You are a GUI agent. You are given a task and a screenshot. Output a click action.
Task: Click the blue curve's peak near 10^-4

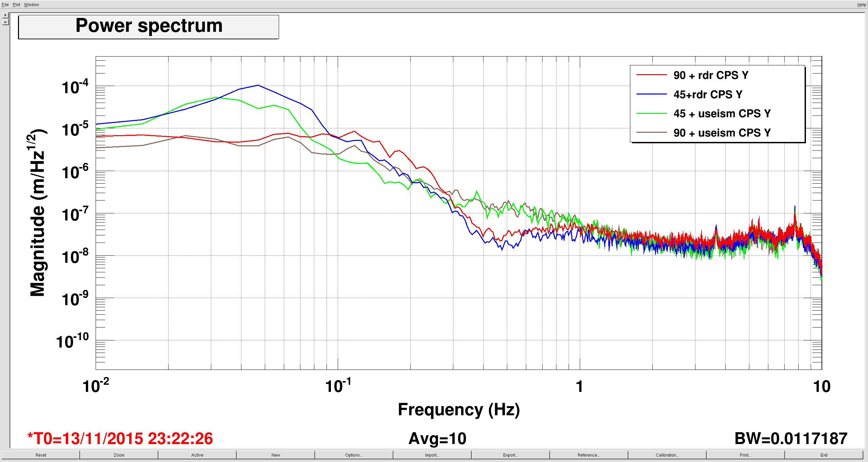(x=258, y=85)
